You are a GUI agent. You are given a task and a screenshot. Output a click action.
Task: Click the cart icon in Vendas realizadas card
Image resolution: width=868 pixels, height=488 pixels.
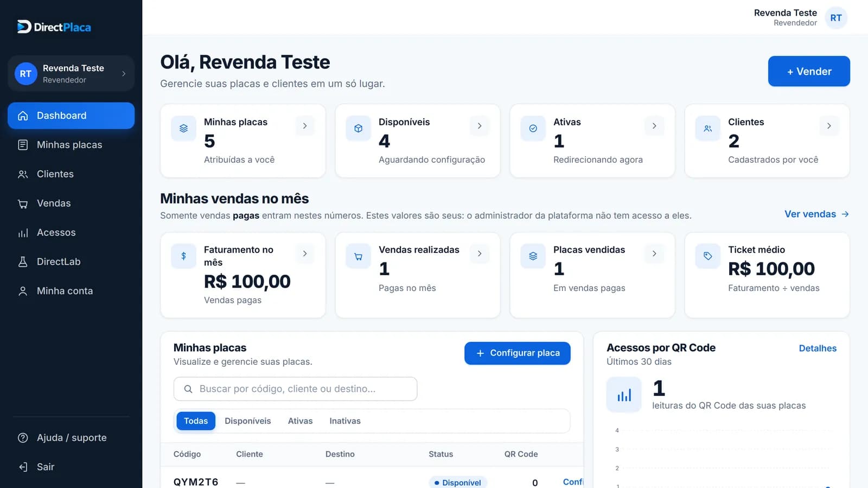coord(359,256)
